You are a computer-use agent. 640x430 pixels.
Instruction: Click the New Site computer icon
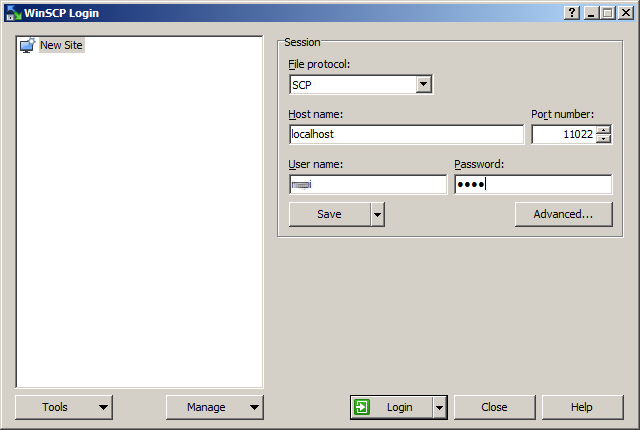pos(27,45)
